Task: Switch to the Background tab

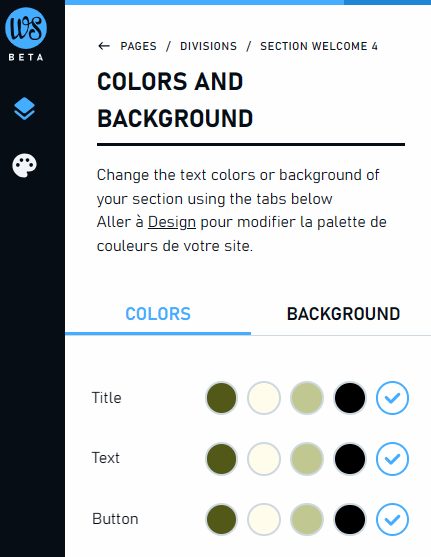Action: tap(343, 314)
